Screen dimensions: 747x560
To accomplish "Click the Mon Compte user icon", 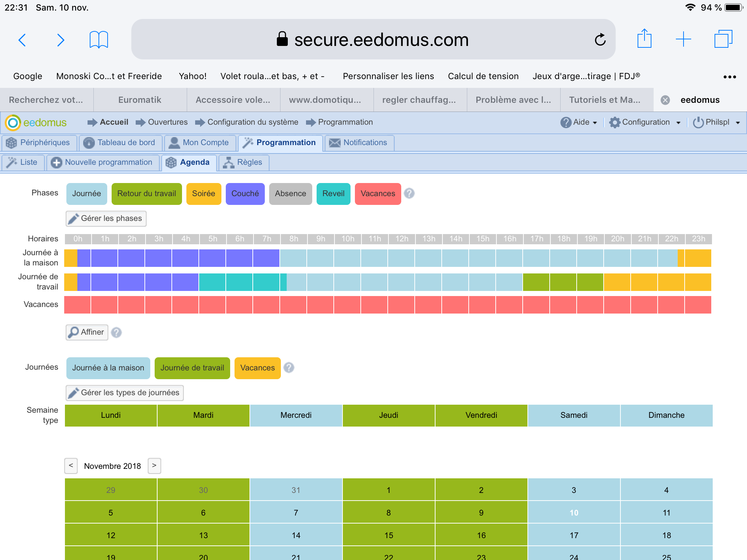I will pos(174,143).
